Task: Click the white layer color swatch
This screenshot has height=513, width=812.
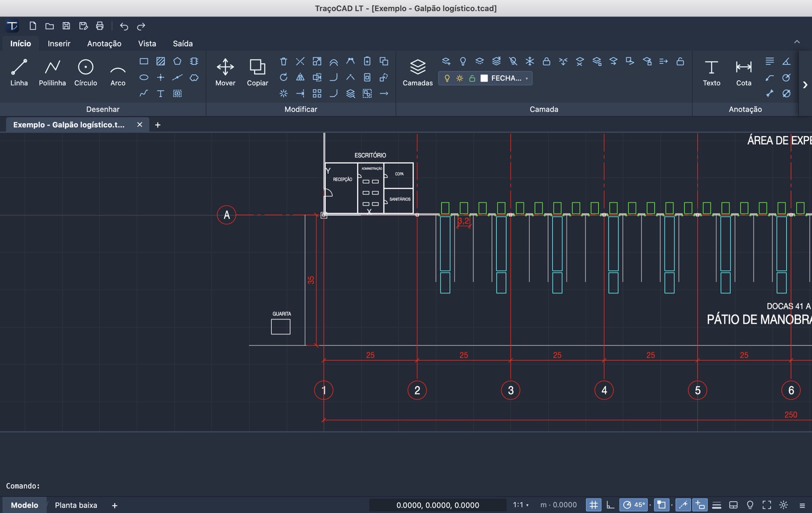Action: pos(484,78)
